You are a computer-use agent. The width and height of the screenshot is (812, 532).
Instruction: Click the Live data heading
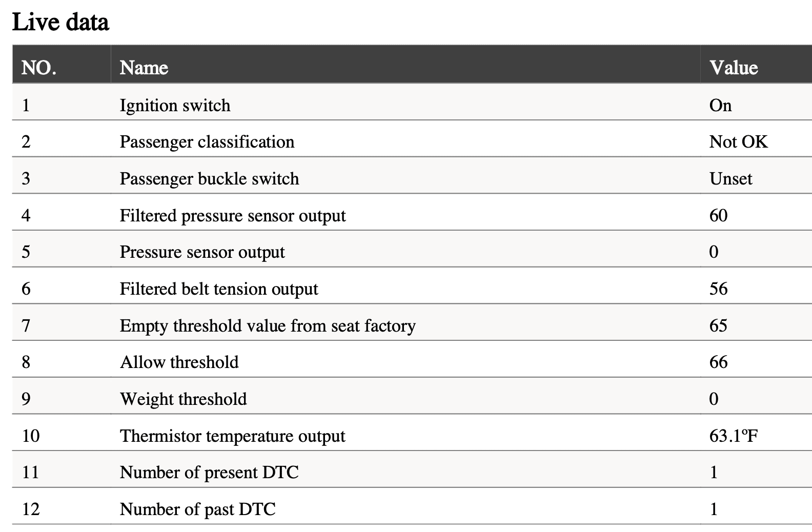(60, 22)
